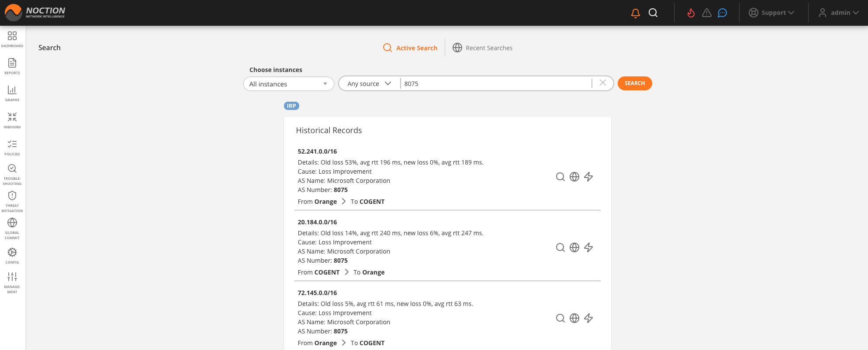
Task: Click globe icon for 72.145.0.0/16 record
Action: (574, 318)
